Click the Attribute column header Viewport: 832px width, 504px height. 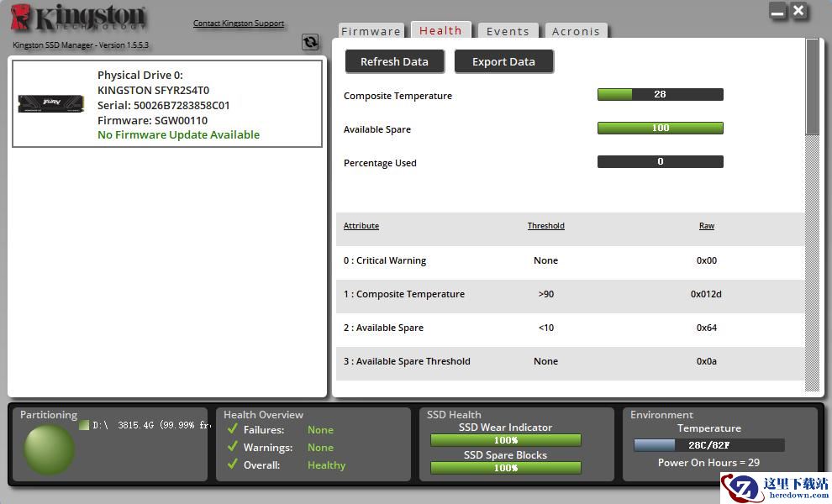coord(361,225)
